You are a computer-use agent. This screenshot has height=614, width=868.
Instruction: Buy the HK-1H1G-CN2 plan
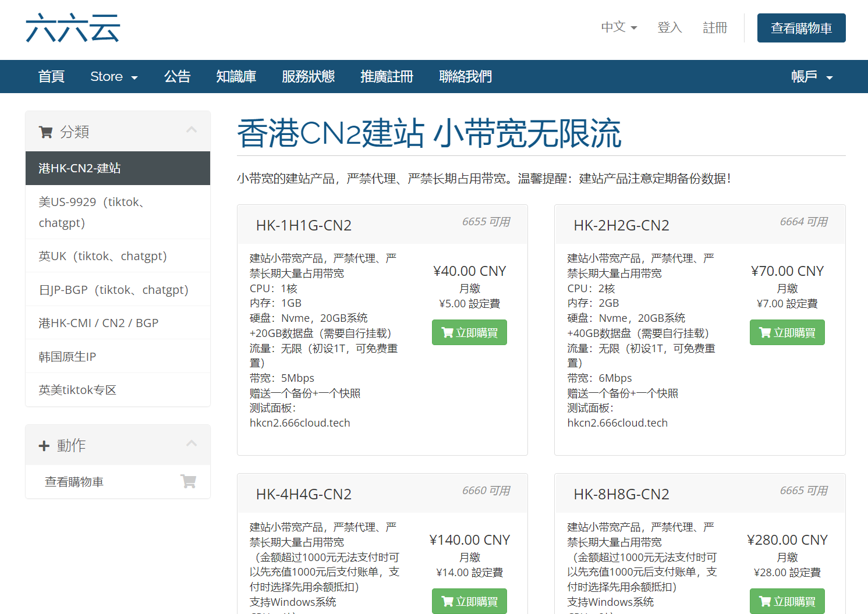[469, 332]
